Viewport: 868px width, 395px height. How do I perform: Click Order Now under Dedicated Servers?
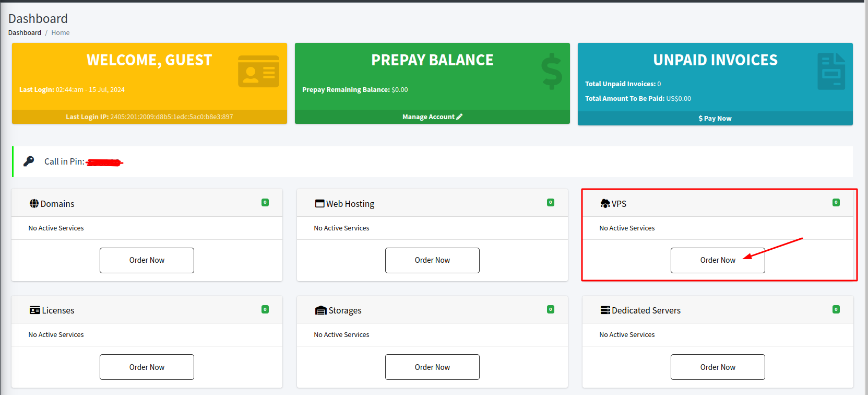[718, 367]
